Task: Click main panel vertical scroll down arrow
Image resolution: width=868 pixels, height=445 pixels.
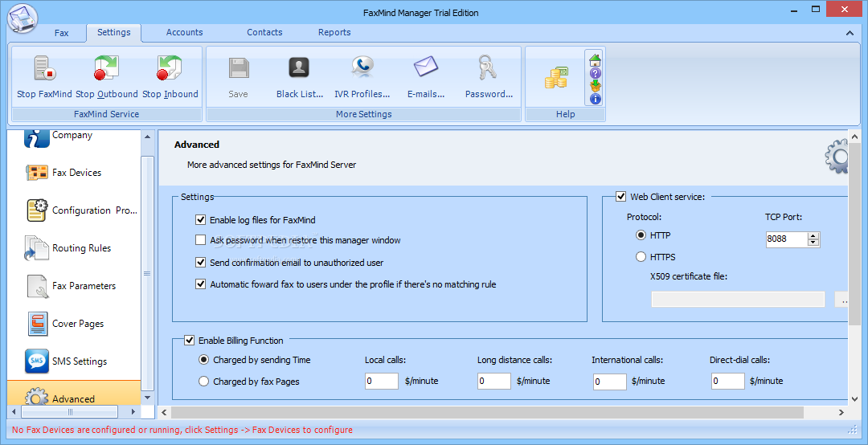Action: (x=854, y=398)
